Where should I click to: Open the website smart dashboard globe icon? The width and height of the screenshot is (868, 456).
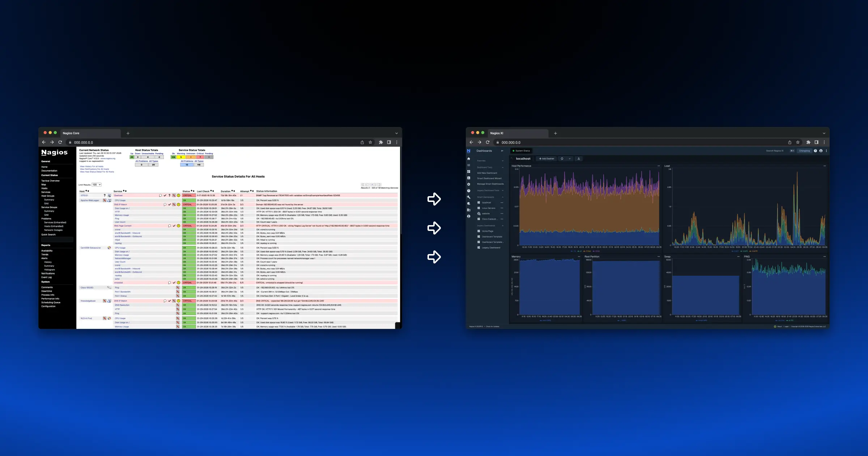click(x=479, y=214)
